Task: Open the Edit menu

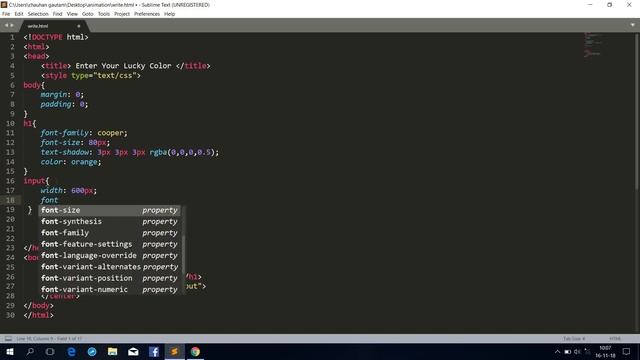Action: coord(19,14)
